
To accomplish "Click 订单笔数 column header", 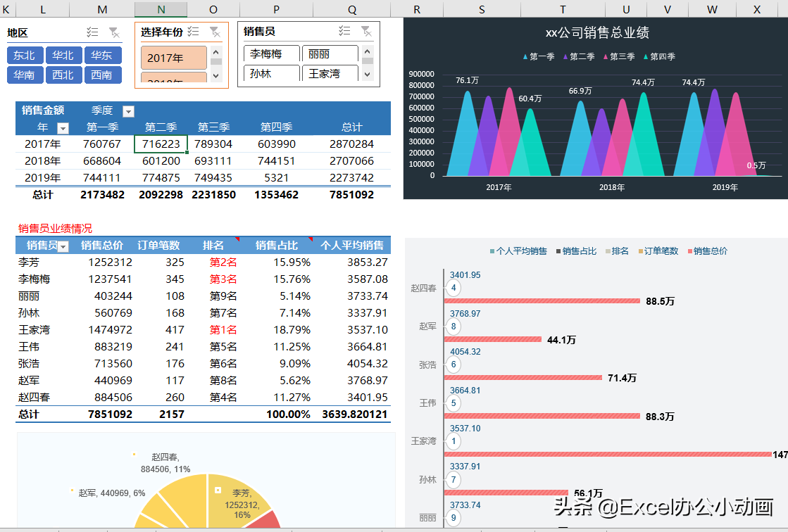I will (x=159, y=245).
